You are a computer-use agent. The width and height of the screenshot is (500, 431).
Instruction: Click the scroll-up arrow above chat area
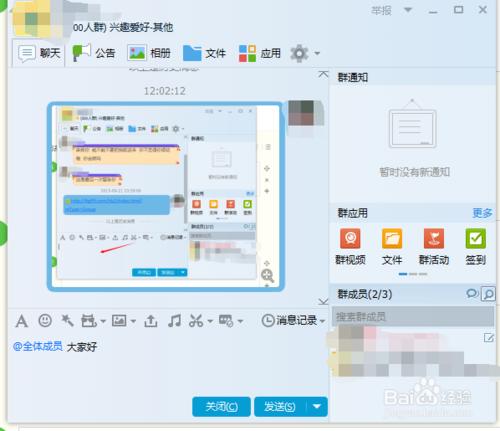323,74
